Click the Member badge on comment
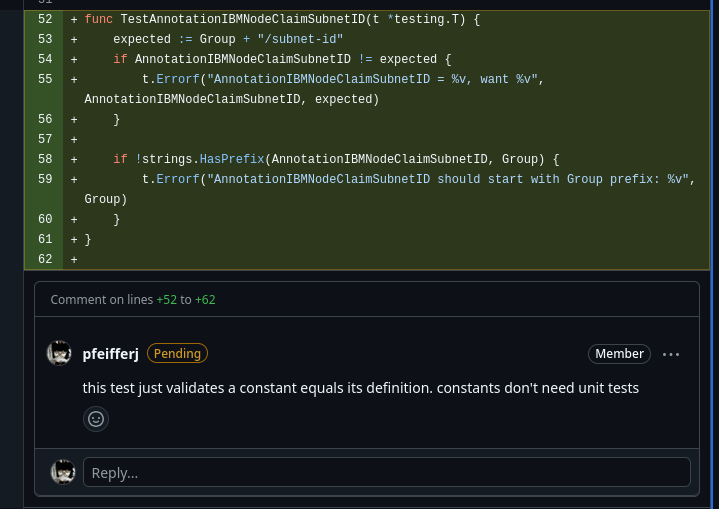 point(619,354)
